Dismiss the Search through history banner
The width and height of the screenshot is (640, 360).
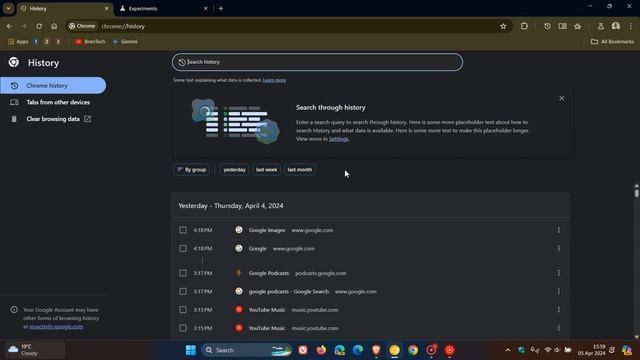[562, 98]
